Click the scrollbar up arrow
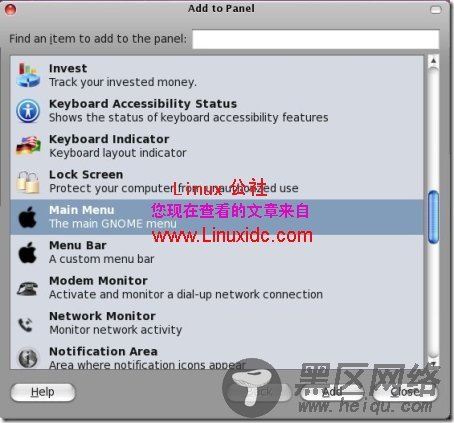This screenshot has width=454, height=423. (433, 61)
